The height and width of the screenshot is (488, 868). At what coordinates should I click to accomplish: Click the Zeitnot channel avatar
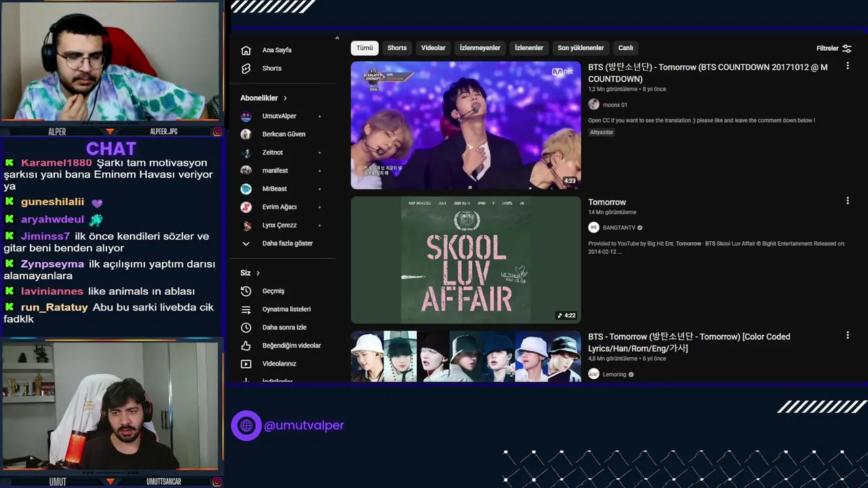point(246,152)
